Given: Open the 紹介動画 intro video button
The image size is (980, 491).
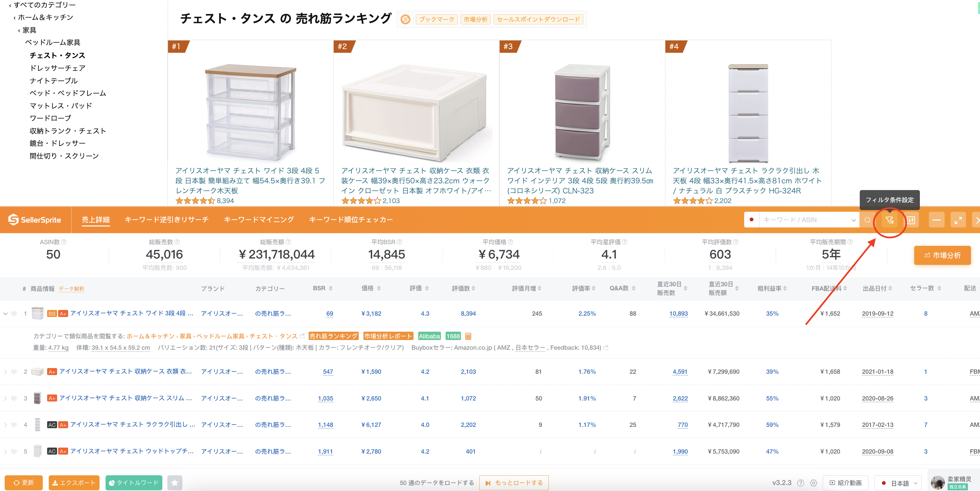Looking at the screenshot, I should click(845, 483).
